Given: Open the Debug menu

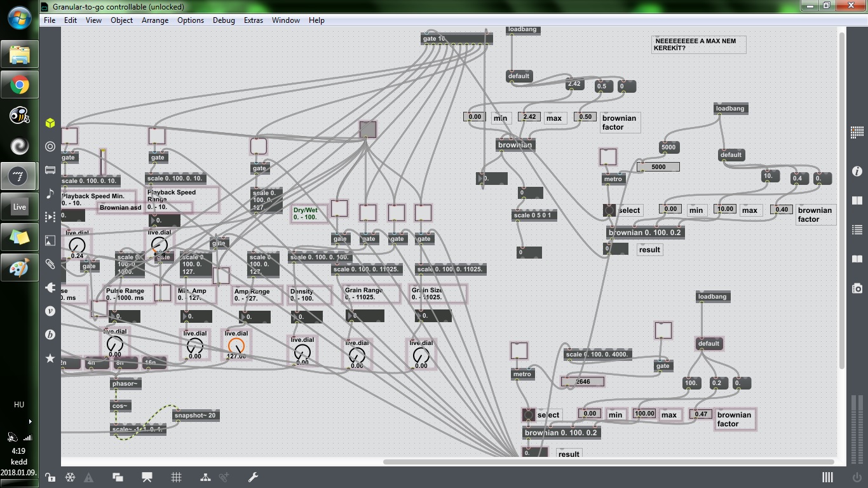Looking at the screenshot, I should (224, 20).
